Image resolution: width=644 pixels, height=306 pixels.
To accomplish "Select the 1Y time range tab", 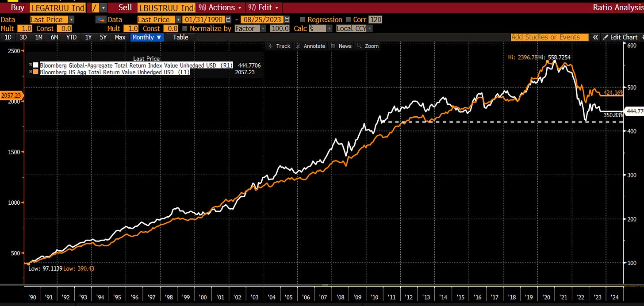I will coord(88,37).
